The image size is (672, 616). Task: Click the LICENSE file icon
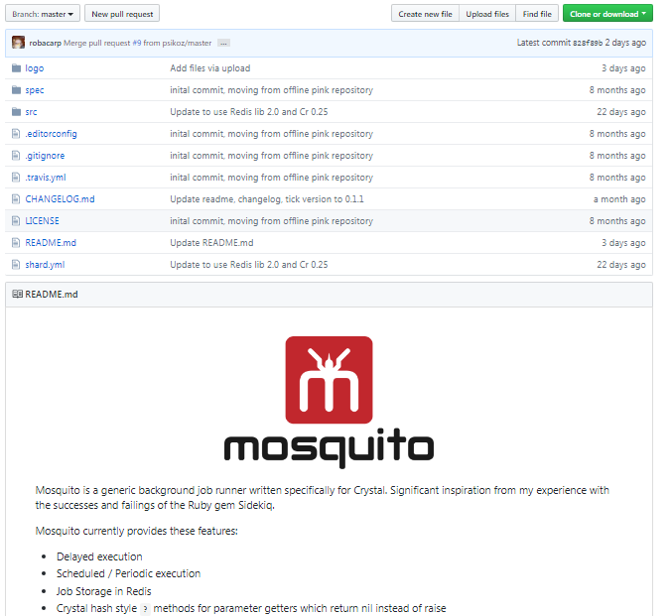click(x=16, y=221)
